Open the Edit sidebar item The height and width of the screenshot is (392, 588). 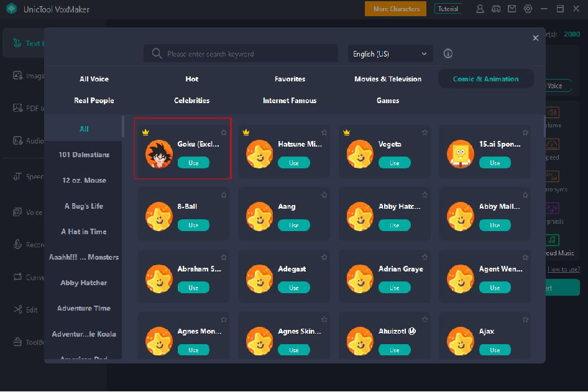[x=26, y=309]
